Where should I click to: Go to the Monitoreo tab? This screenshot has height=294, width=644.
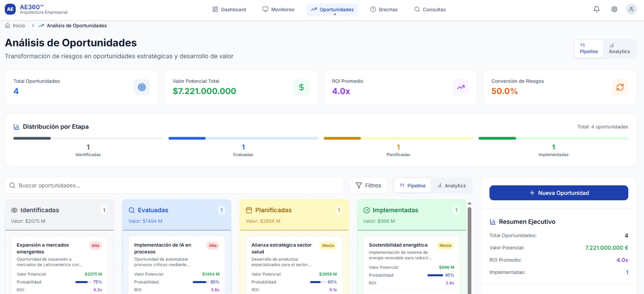click(x=278, y=10)
